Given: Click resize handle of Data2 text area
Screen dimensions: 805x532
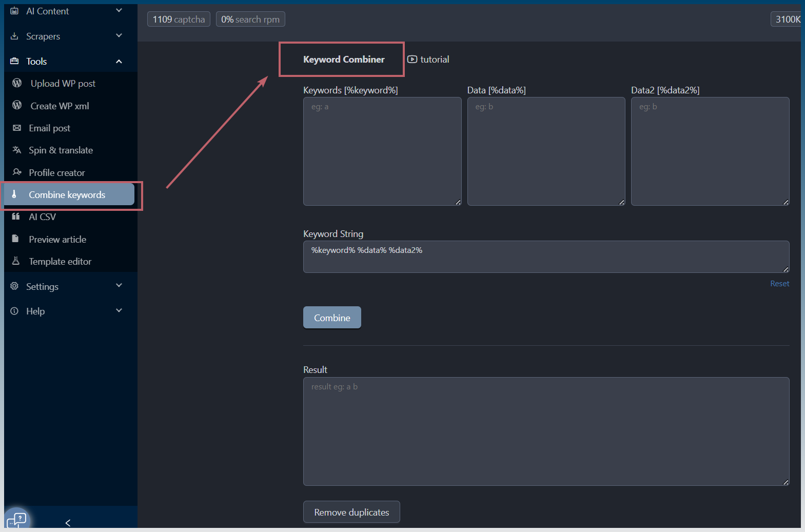Looking at the screenshot, I should (786, 202).
